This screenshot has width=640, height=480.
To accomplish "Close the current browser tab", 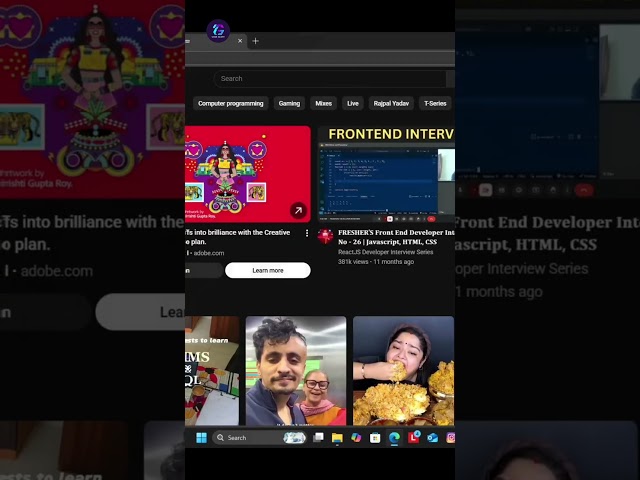I will 240,41.
